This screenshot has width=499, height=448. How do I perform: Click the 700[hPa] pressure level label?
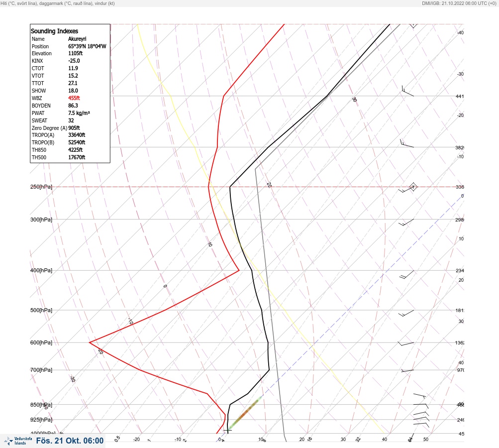[x=41, y=370]
